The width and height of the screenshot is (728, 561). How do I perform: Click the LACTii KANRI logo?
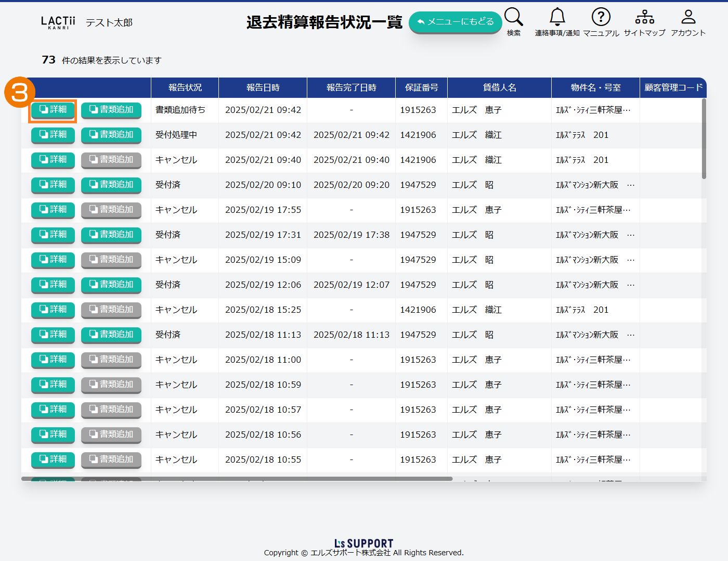click(58, 22)
